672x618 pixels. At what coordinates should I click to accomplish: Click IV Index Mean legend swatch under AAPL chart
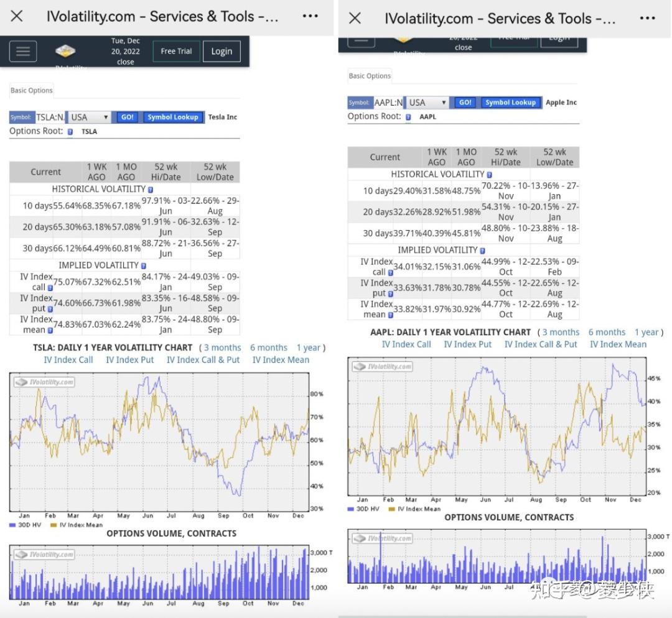391,509
